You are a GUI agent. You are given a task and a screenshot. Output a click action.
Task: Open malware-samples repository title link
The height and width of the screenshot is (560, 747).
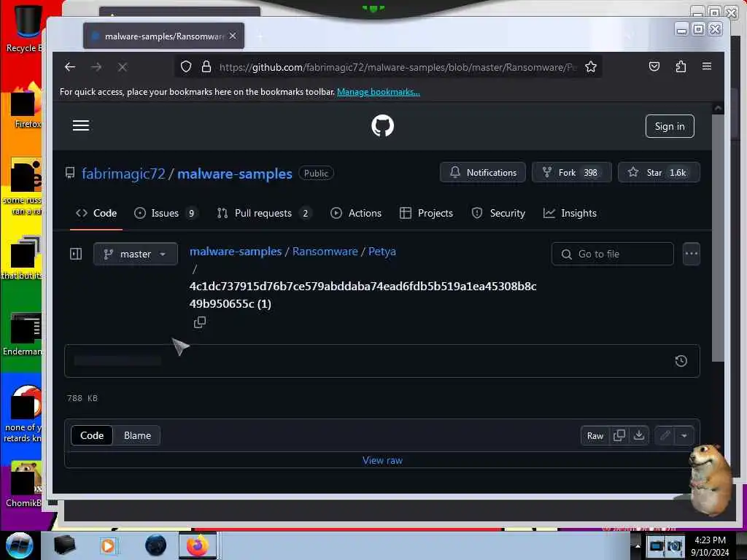234,174
